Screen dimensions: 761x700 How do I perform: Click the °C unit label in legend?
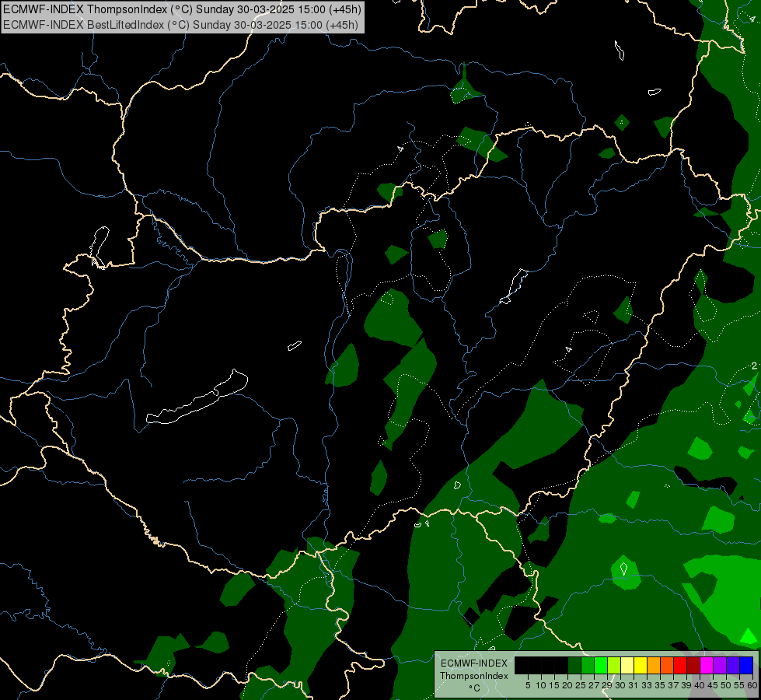point(475,688)
